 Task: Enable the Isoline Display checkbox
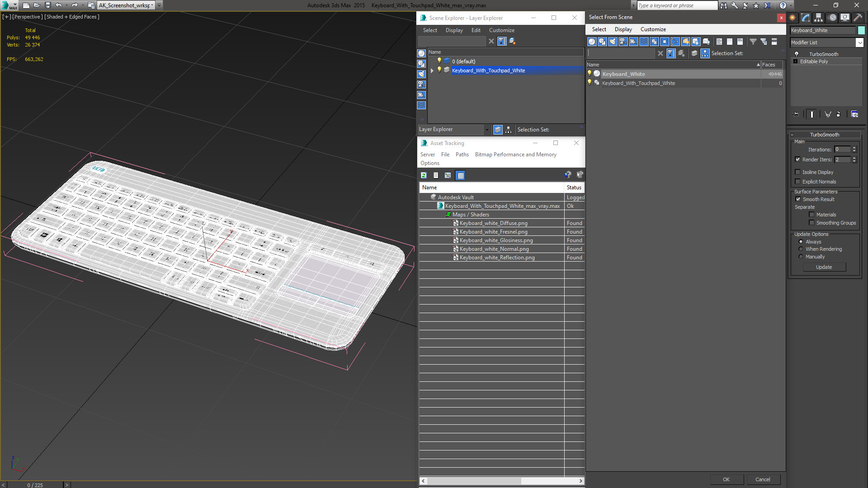coord(798,172)
